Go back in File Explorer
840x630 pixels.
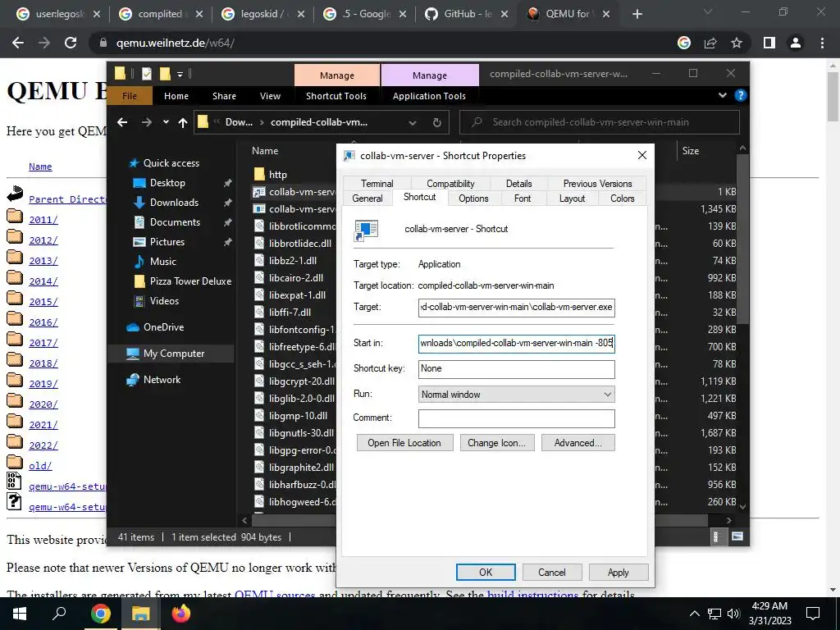[x=122, y=123]
